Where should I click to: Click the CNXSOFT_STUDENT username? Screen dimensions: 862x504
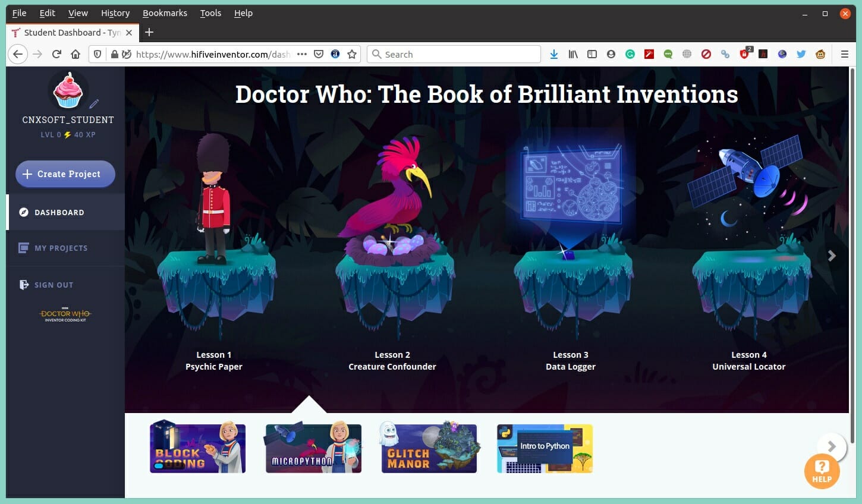[68, 119]
